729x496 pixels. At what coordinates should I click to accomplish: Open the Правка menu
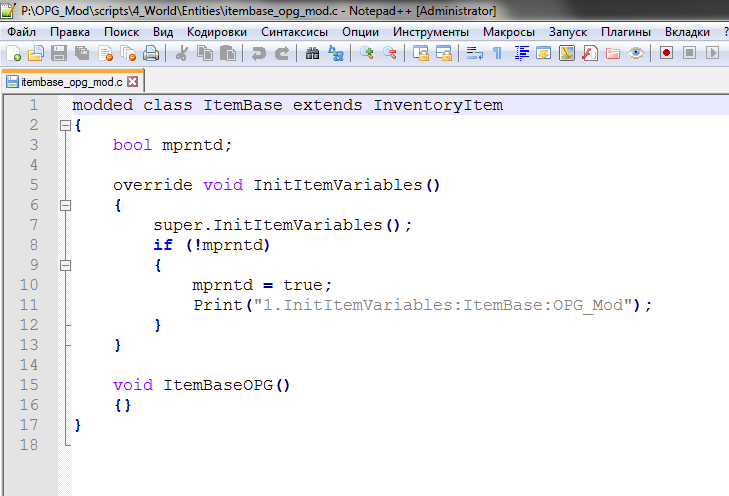point(70,32)
